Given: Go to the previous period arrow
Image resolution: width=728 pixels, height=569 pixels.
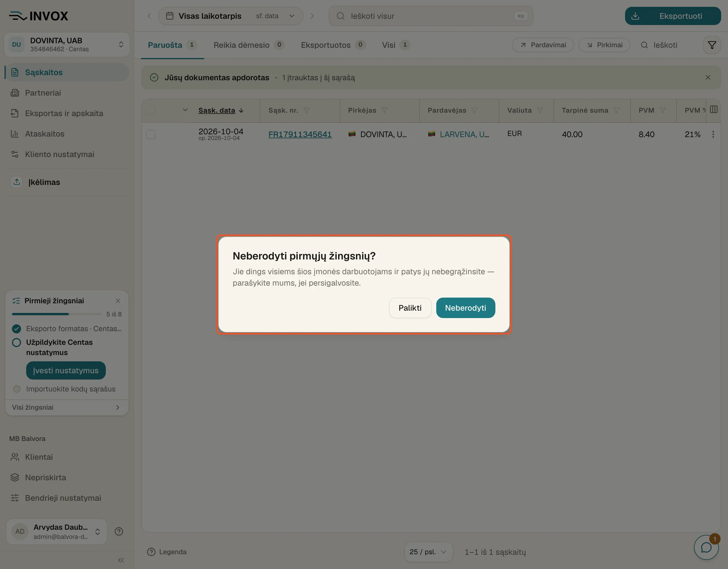Looking at the screenshot, I should [x=149, y=16].
